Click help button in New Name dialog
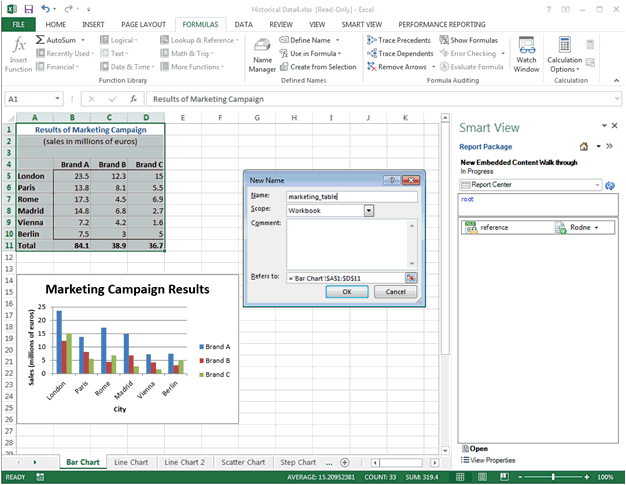The height and width of the screenshot is (485, 626). pyautogui.click(x=392, y=180)
